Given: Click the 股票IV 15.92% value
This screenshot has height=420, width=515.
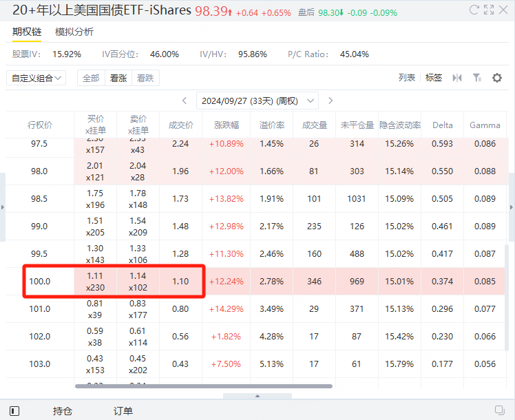Looking at the screenshot, I should (67, 54).
